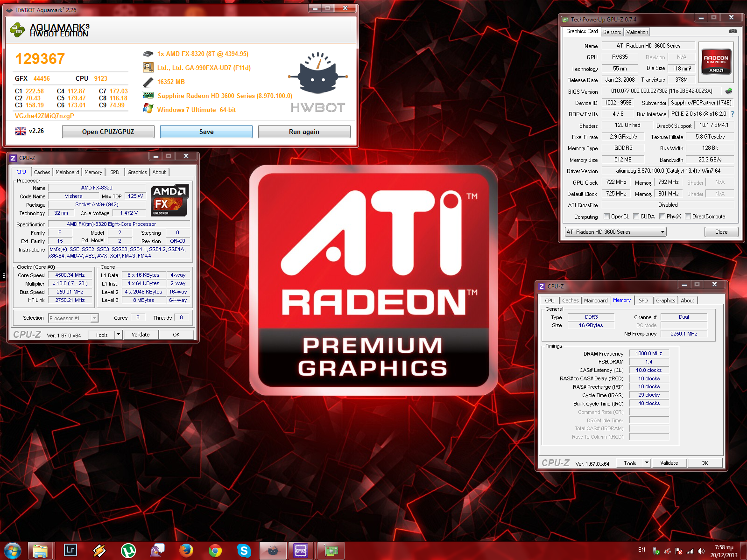Open Mainboard tab in the CPU-Z CPU window

pyautogui.click(x=67, y=172)
